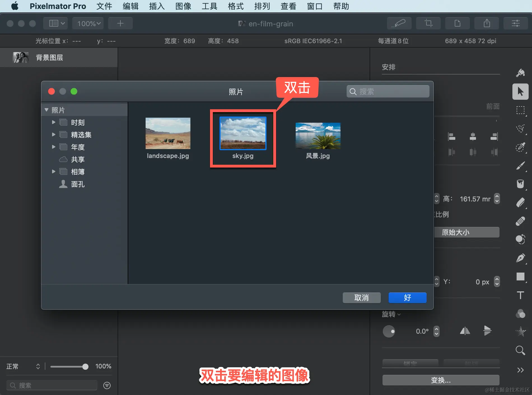Open the 格式 menu
532x395 pixels.
click(x=236, y=6)
